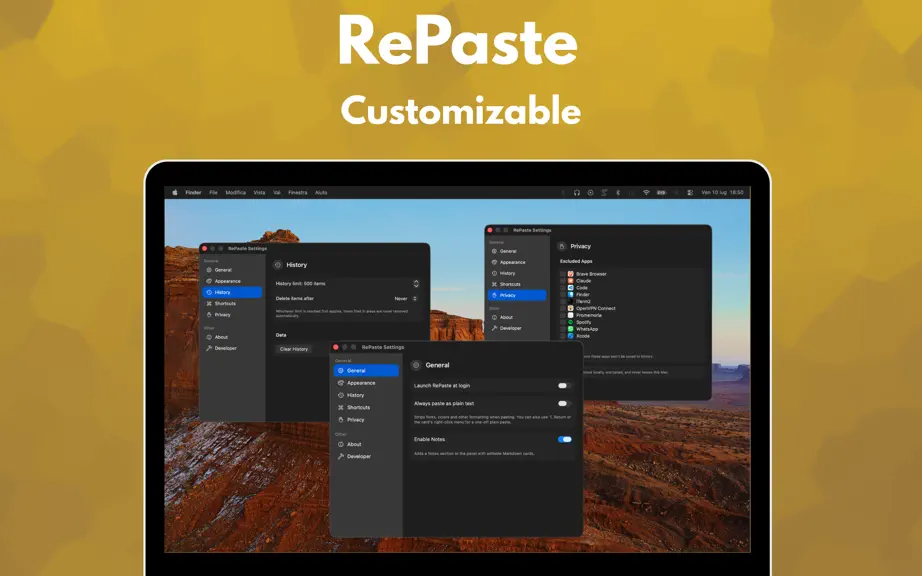Image resolution: width=922 pixels, height=576 pixels.
Task: Click the WhatsApp app icon in Excluded Apps
Action: click(x=570, y=329)
